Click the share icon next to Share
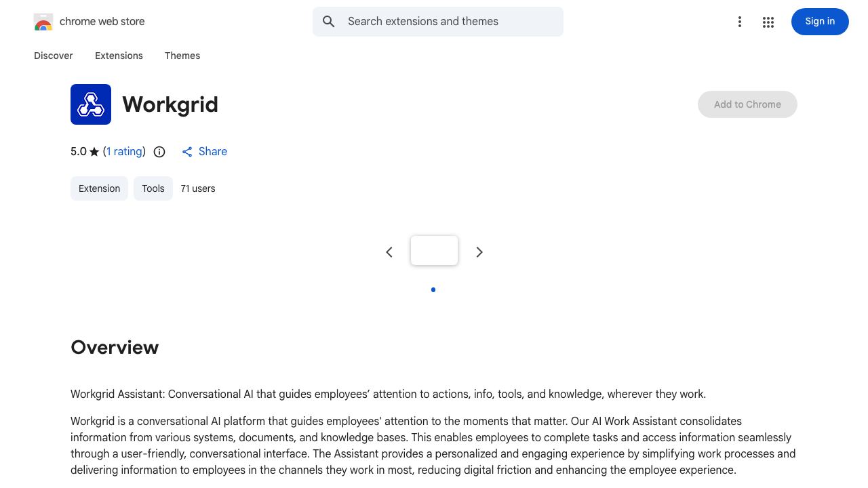 click(x=187, y=152)
